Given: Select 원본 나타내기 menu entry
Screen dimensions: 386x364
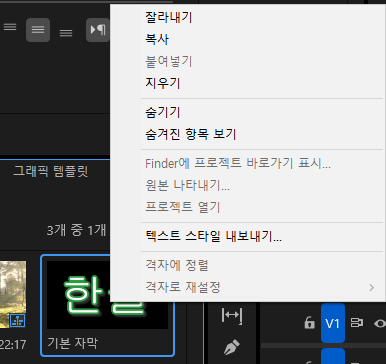Looking at the screenshot, I should 187,185.
